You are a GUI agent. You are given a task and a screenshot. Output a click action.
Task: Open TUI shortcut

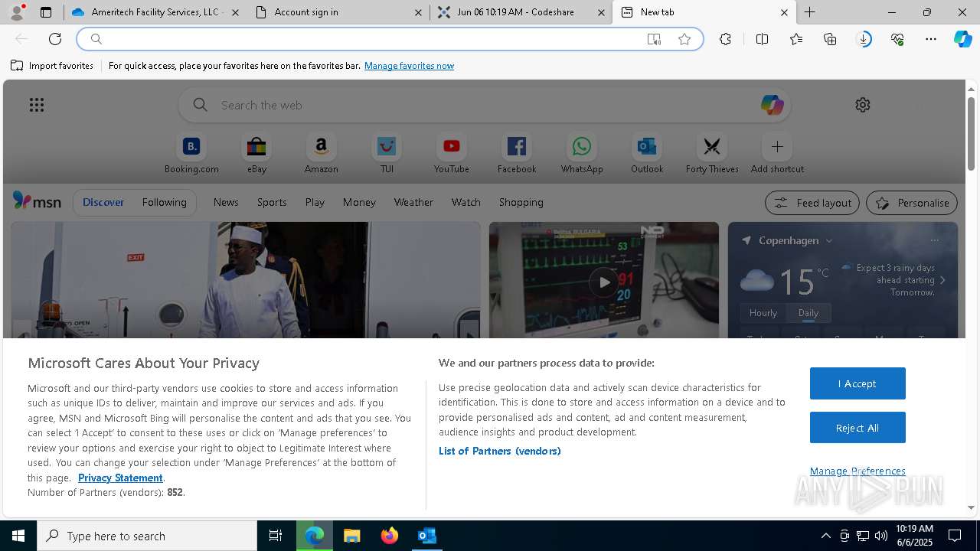click(387, 154)
